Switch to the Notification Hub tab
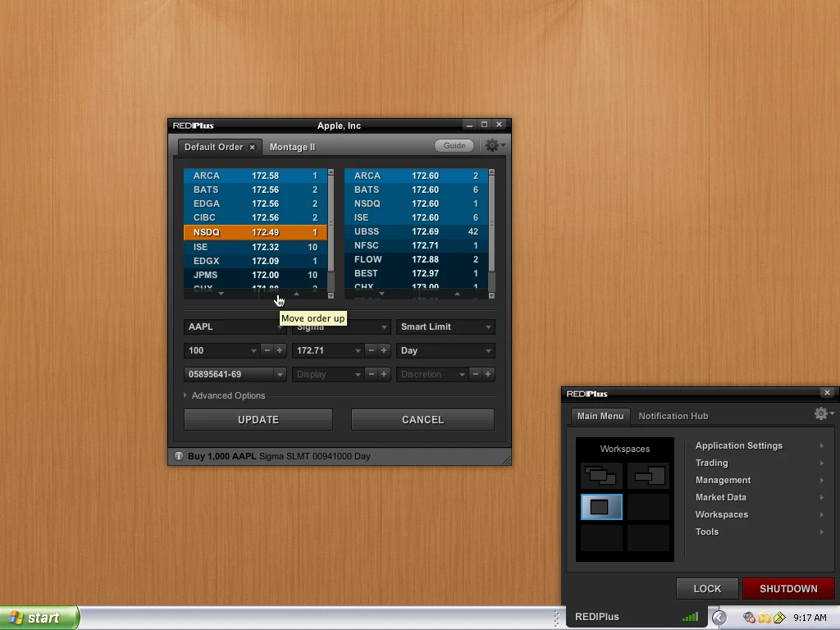 coord(673,416)
